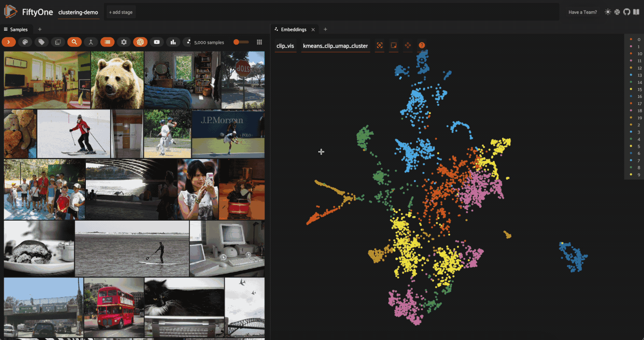Toggle cluster 7 in the legend

point(635,160)
